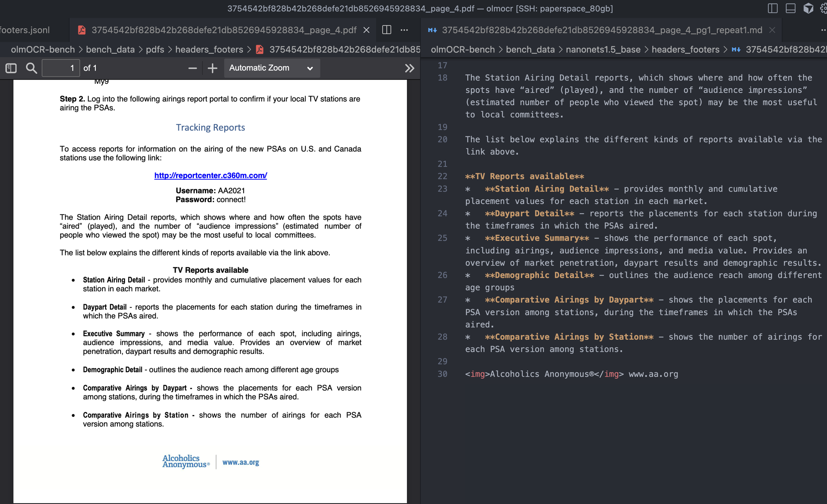Split the editor using the layout icon

773,8
